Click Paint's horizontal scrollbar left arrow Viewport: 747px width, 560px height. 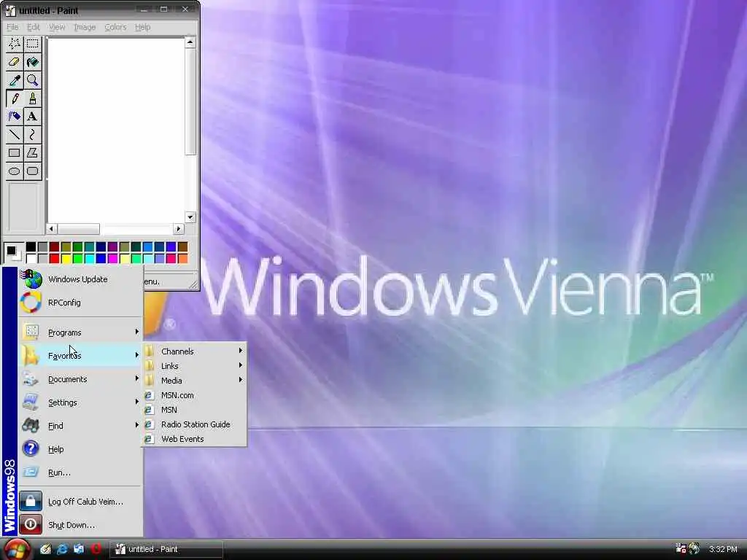coord(52,229)
